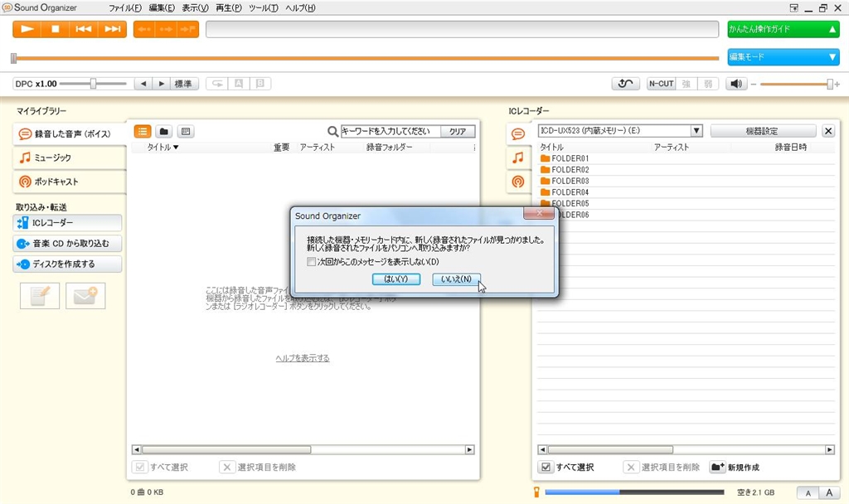
Task: Select 録音した音声 (ボイス) library
Action: [70, 133]
